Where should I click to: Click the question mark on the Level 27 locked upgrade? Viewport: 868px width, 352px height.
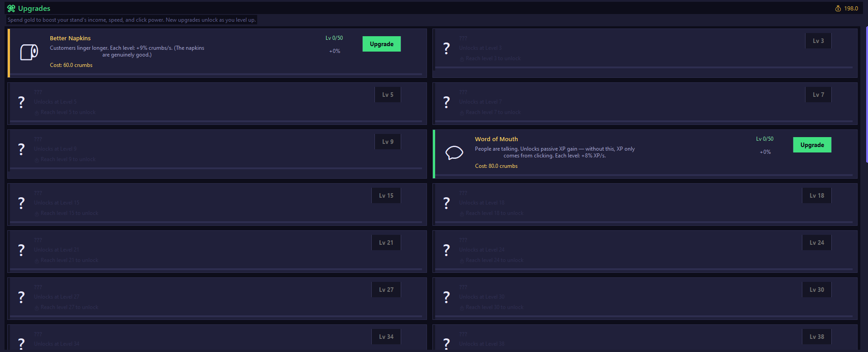pyautogui.click(x=21, y=297)
